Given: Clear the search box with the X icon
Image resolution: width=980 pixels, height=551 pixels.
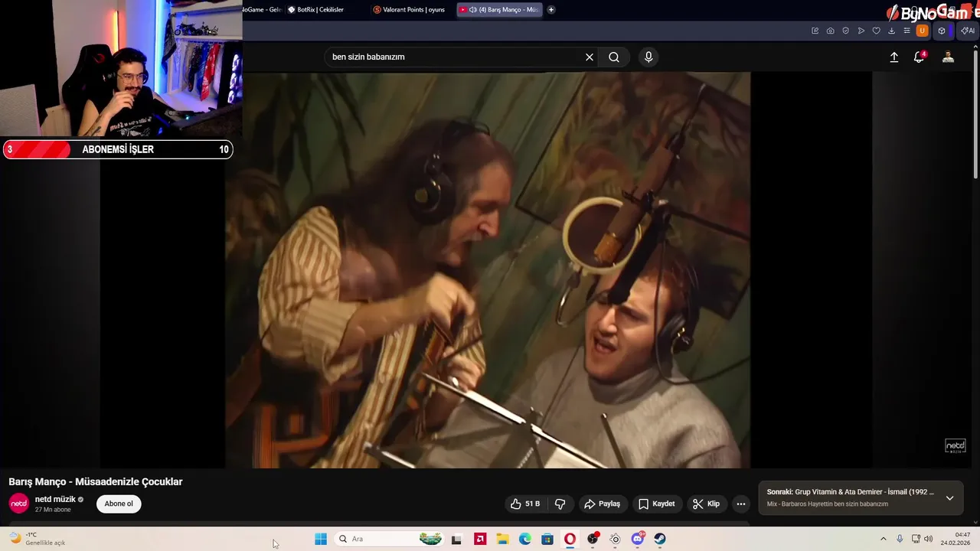Looking at the screenshot, I should point(590,57).
